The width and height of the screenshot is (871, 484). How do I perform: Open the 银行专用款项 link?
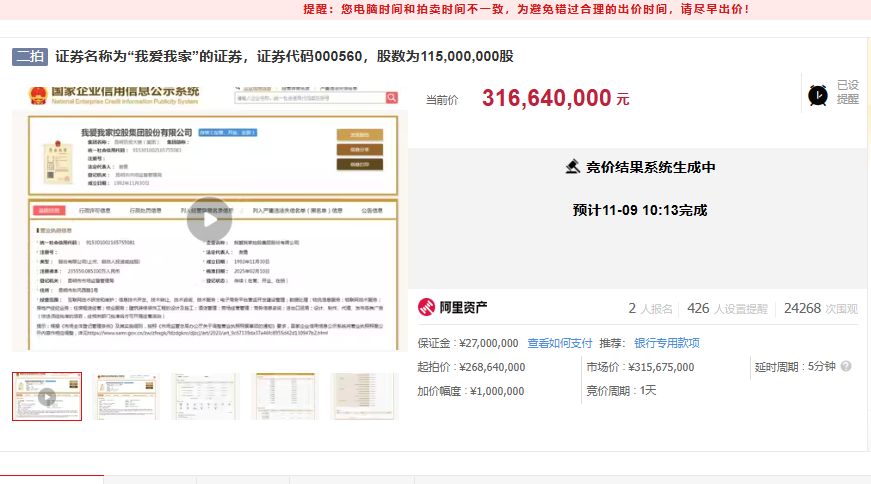667,343
